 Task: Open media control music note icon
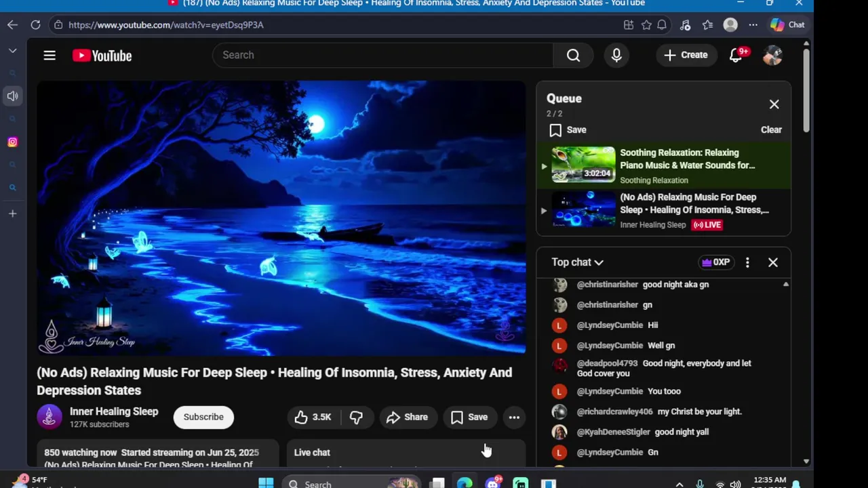(685, 24)
